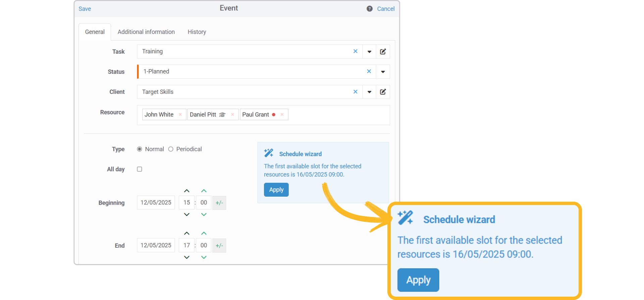Select the Periodical event type
Image resolution: width=644 pixels, height=300 pixels.
point(171,149)
